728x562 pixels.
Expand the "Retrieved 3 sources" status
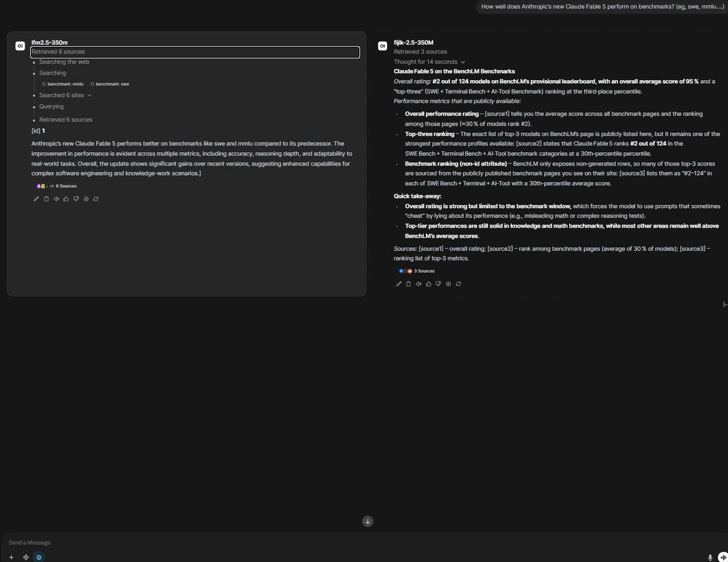[x=420, y=52]
